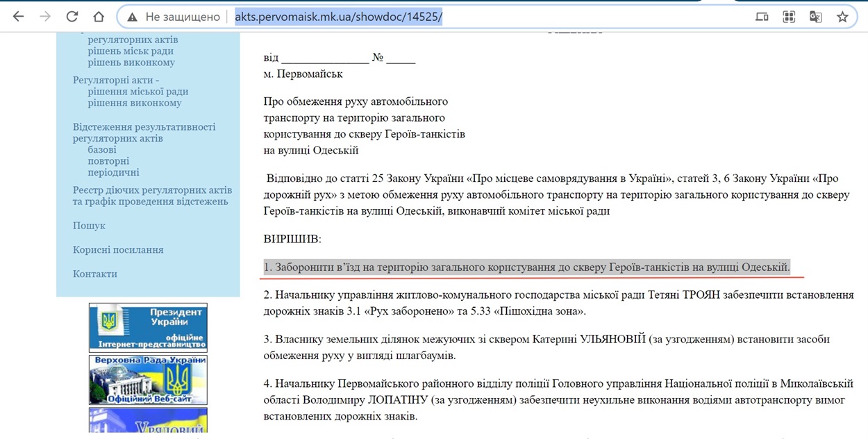This screenshot has height=439, width=868.
Task: Bookmark this page with the star icon
Action: 842,17
